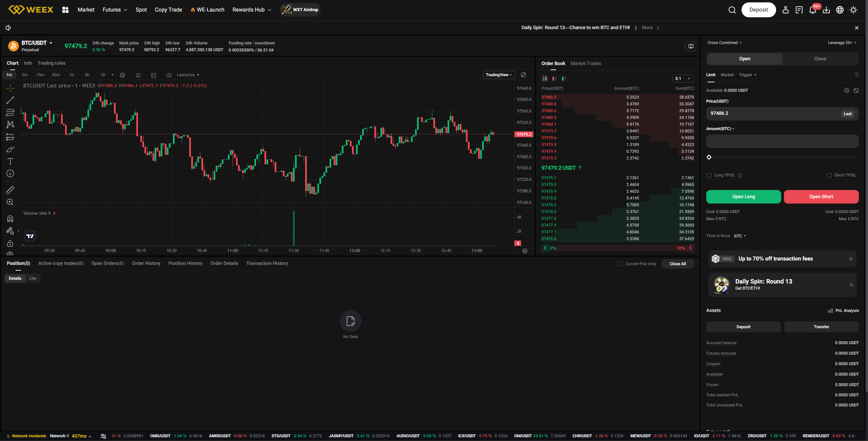
Task: Open the Order History tab
Action: [x=146, y=263]
